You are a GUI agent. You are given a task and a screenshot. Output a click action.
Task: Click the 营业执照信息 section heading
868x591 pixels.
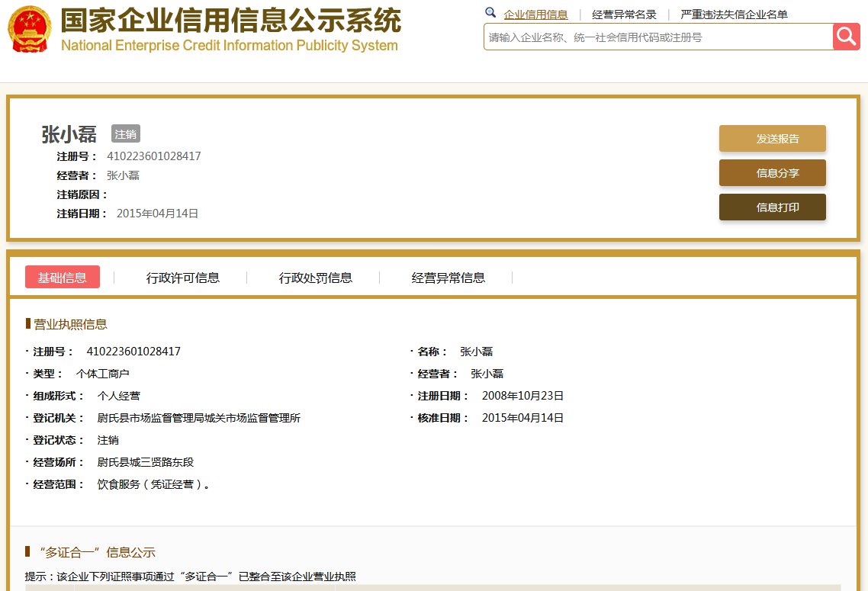[x=70, y=324]
